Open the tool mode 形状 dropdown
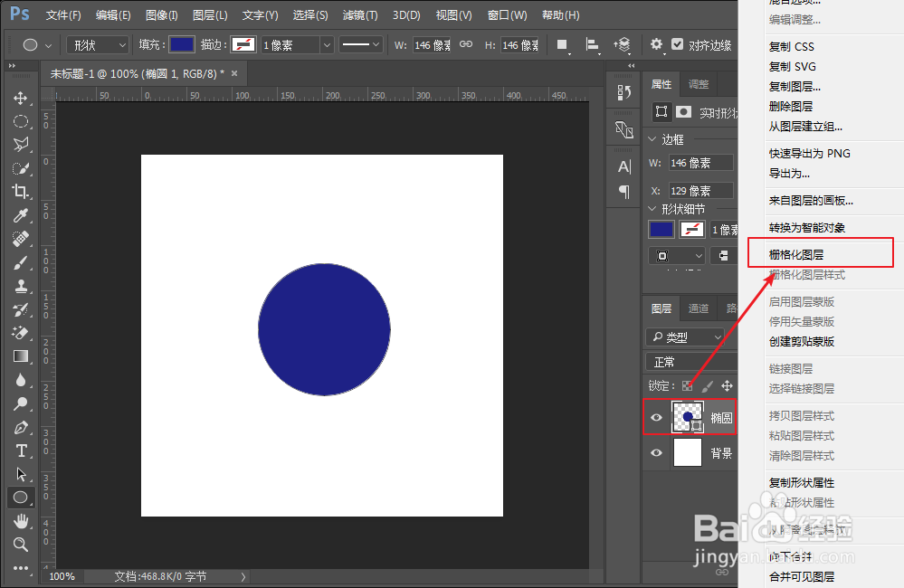 [x=98, y=45]
